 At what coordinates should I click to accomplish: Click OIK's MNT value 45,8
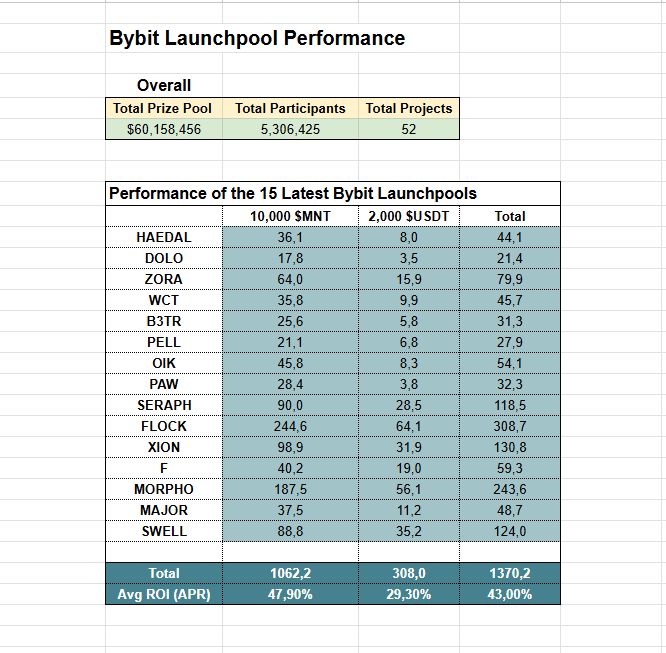[x=290, y=363]
